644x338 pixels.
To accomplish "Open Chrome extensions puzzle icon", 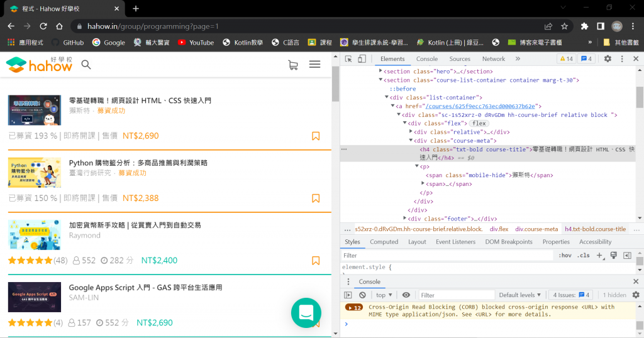I will click(x=584, y=26).
